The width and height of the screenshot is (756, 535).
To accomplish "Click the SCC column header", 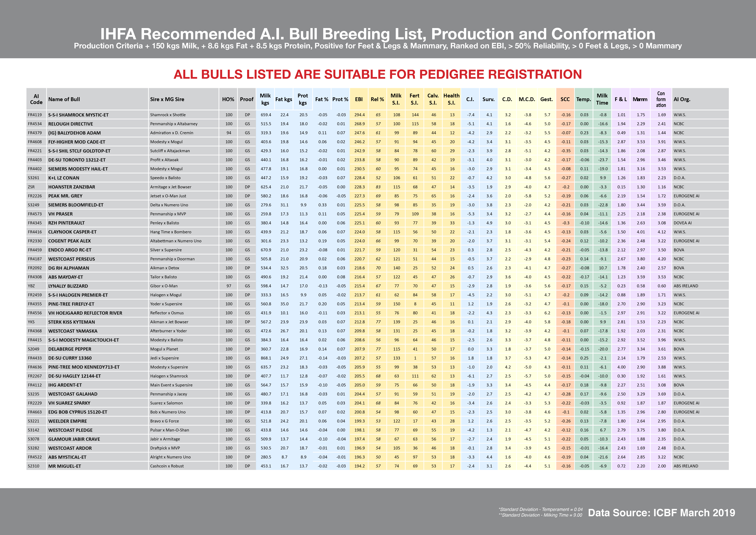I will tap(565, 99).
